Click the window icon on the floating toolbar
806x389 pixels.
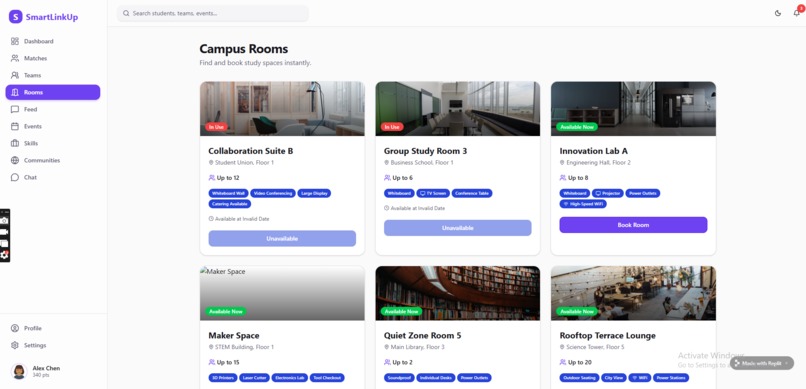[x=4, y=243]
